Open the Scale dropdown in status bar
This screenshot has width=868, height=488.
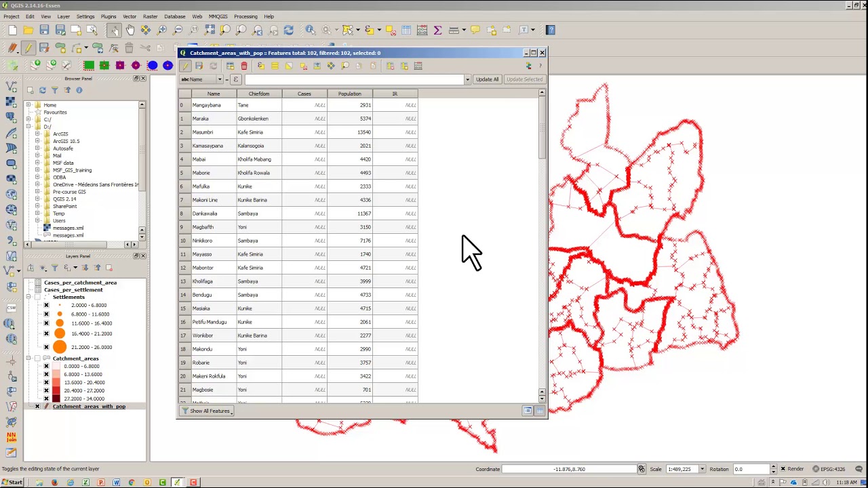[x=703, y=469]
